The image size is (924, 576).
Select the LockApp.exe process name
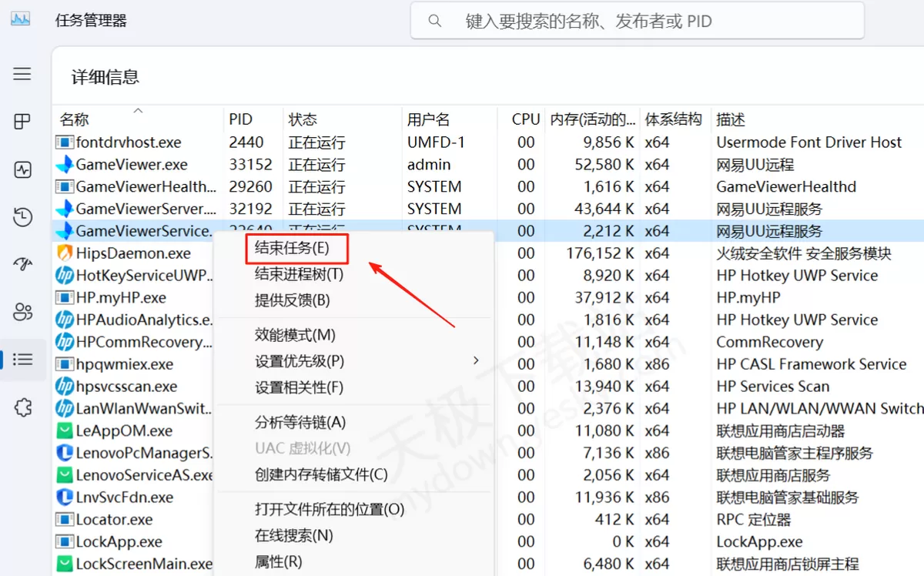pyautogui.click(x=119, y=542)
